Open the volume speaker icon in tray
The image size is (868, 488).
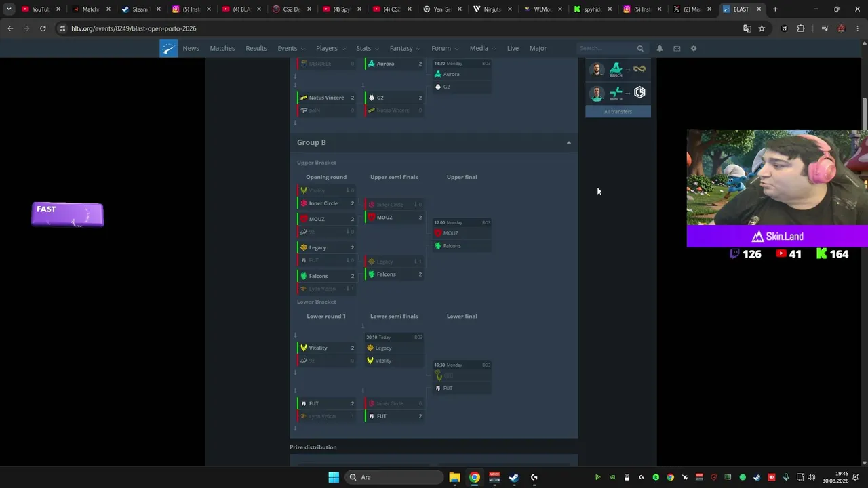point(811,477)
